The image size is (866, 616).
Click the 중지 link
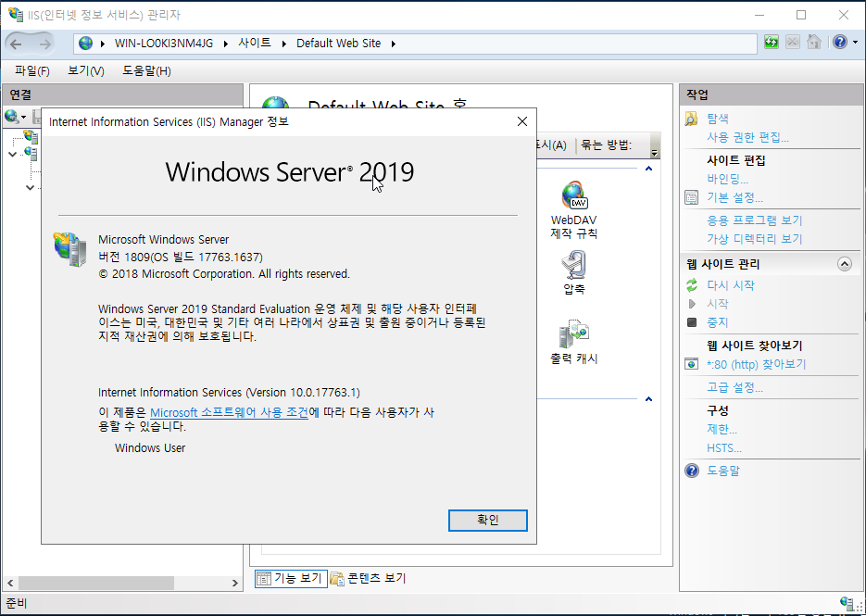(718, 322)
